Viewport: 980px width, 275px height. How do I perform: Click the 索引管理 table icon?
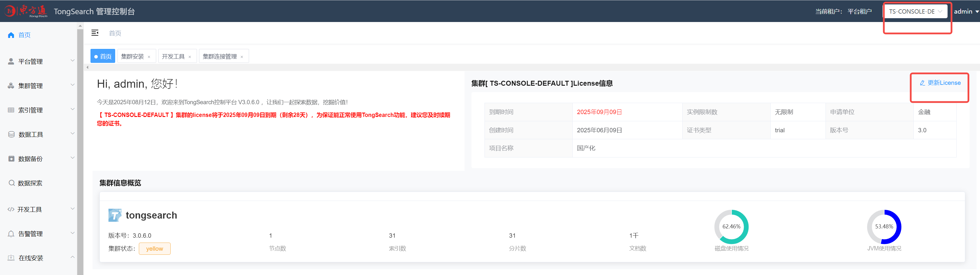pyautogui.click(x=11, y=110)
